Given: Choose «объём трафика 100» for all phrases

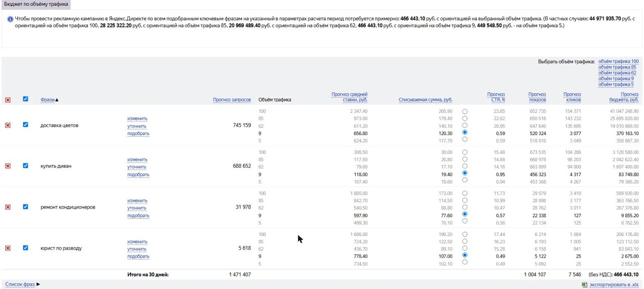Looking at the screenshot, I should pyautogui.click(x=618, y=61).
